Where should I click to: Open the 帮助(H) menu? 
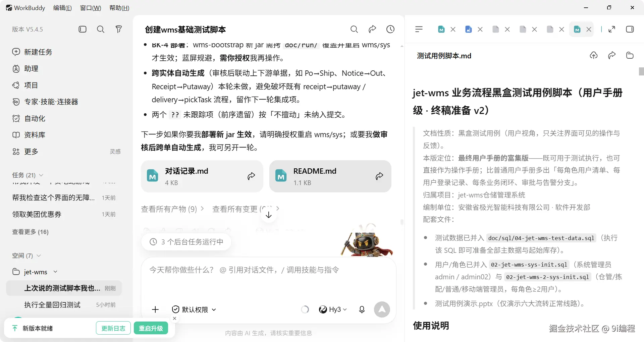tap(119, 8)
